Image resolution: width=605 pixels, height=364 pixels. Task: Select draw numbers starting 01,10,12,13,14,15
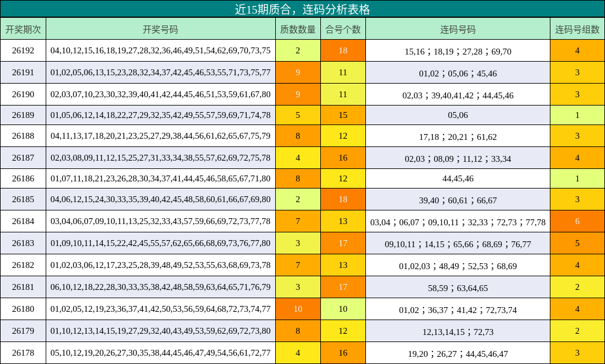tap(161, 331)
